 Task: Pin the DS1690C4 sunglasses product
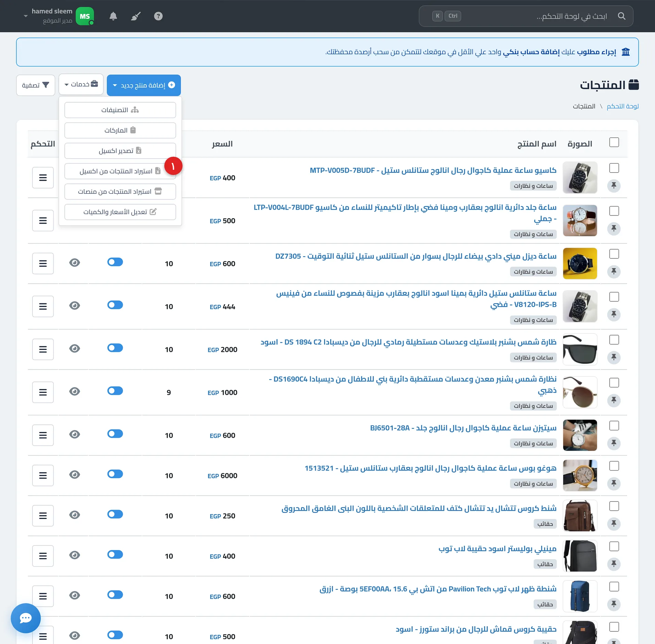[614, 400]
